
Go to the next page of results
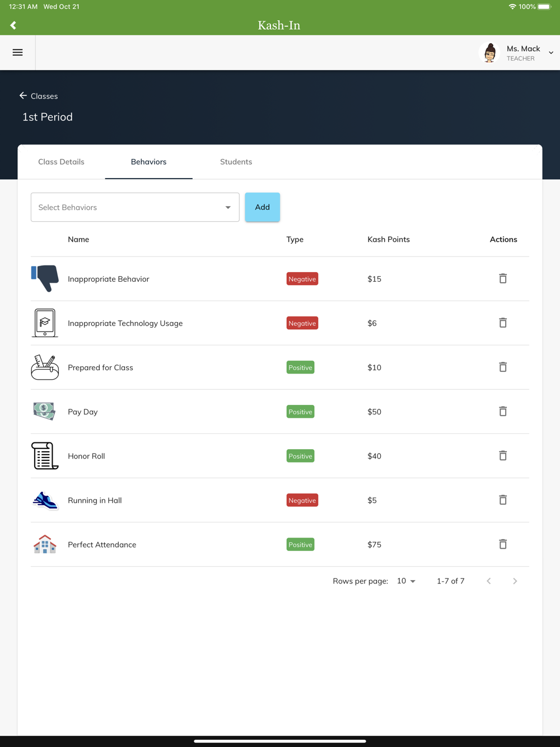tap(515, 581)
